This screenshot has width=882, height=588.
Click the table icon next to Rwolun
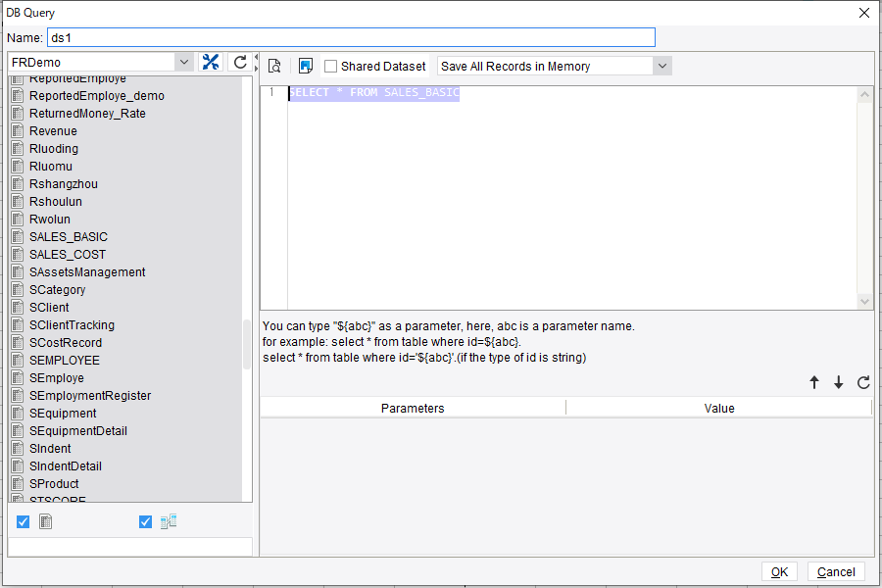point(18,219)
